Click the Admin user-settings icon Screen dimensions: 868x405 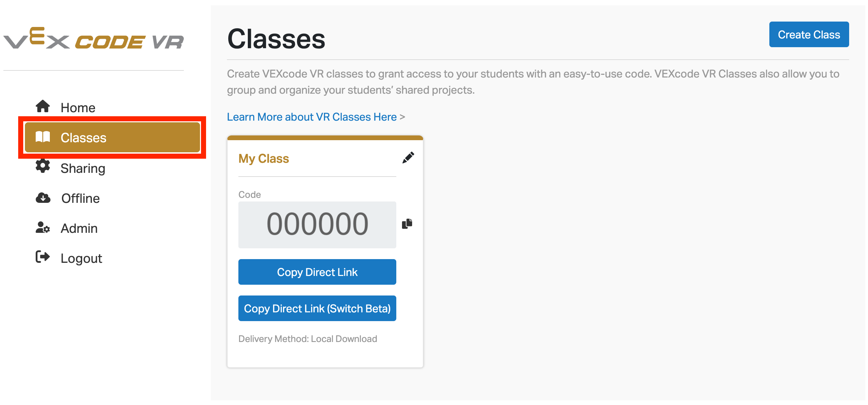pos(43,228)
